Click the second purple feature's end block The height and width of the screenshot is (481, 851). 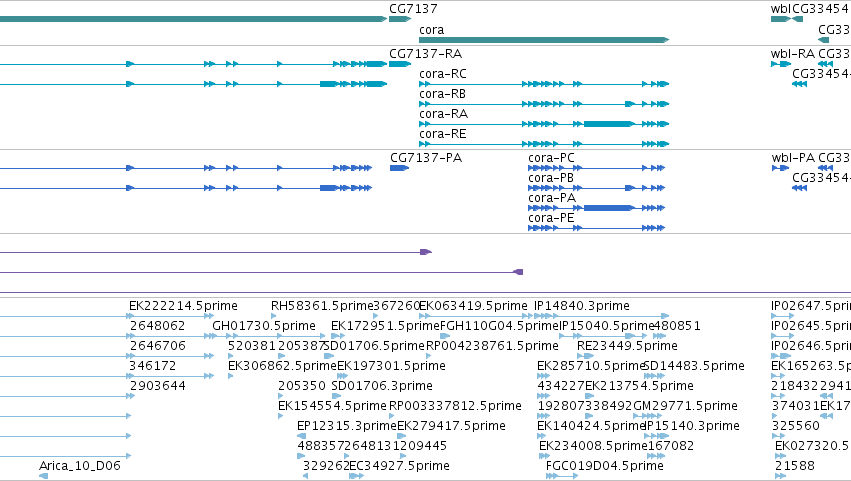coord(519,272)
